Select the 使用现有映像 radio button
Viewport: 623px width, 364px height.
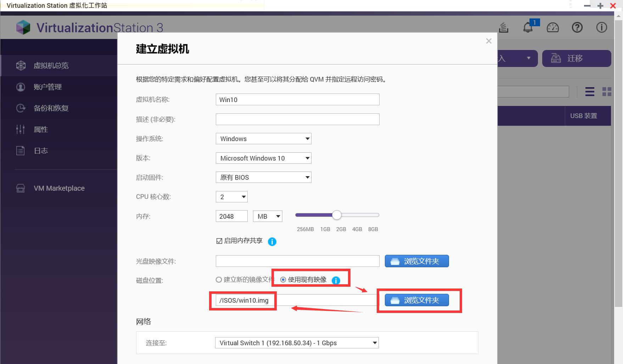[x=282, y=280]
